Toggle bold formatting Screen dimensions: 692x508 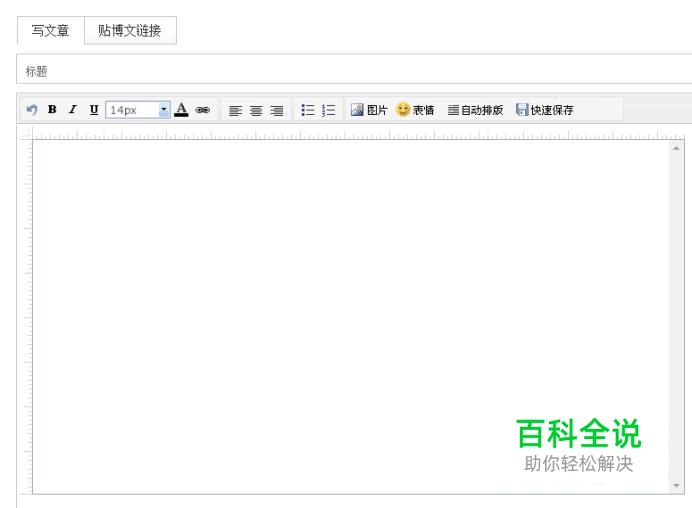[x=52, y=109]
